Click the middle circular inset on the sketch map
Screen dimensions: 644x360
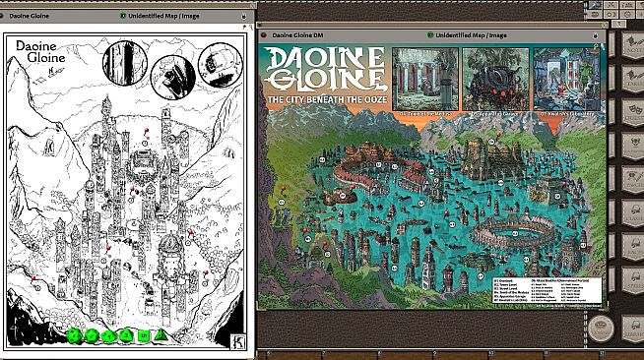pyautogui.click(x=172, y=77)
